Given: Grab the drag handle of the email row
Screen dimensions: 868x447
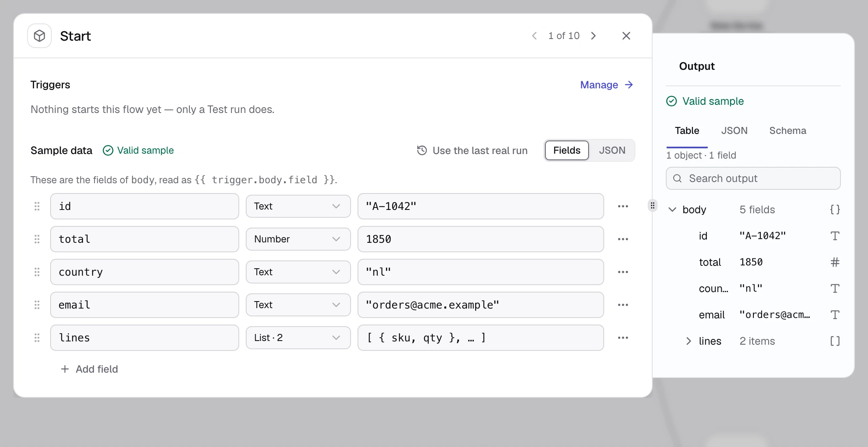Looking at the screenshot, I should [37, 305].
